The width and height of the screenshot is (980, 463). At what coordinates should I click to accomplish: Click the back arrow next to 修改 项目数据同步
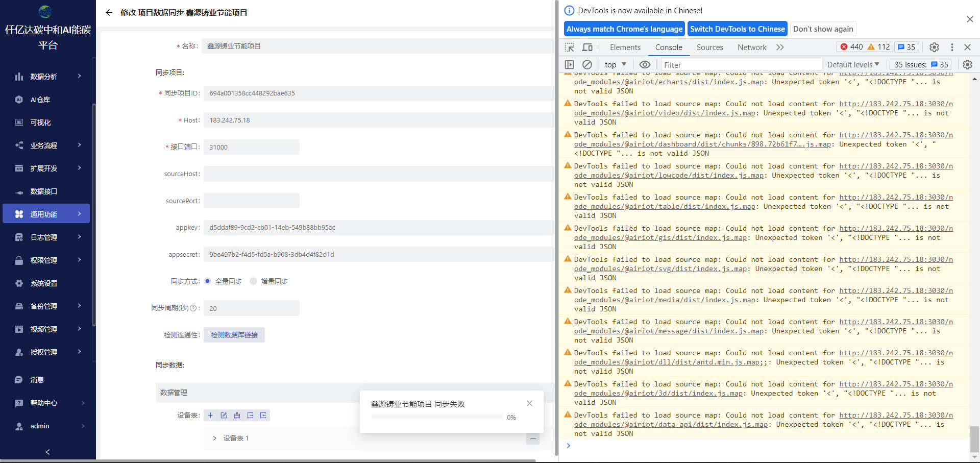pos(109,13)
